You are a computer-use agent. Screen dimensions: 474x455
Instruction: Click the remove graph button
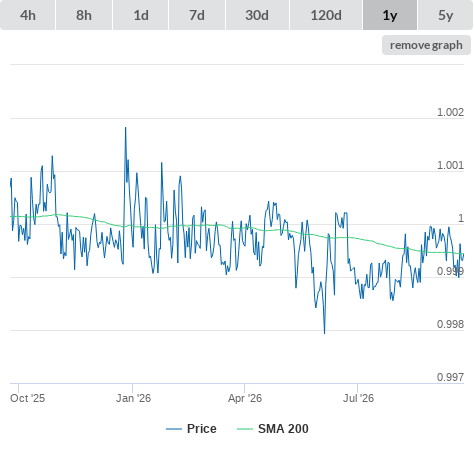coord(426,45)
